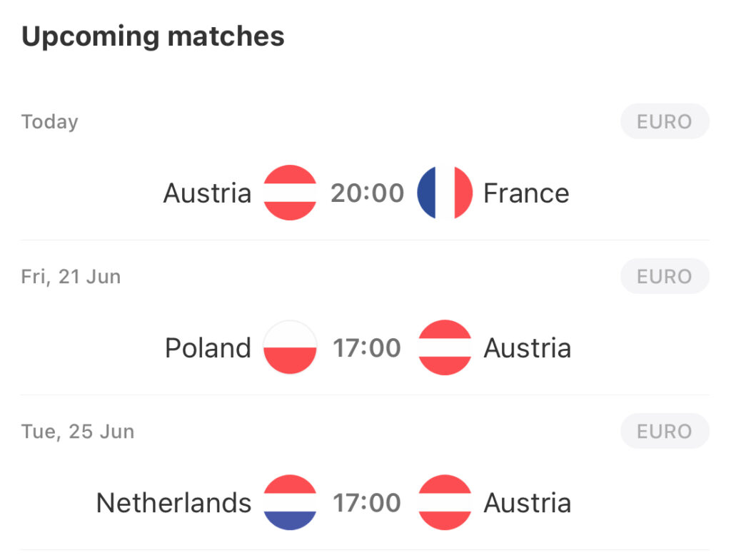Click the 20:00 kickoff time
The height and width of the screenshot is (560, 731).
tap(368, 193)
